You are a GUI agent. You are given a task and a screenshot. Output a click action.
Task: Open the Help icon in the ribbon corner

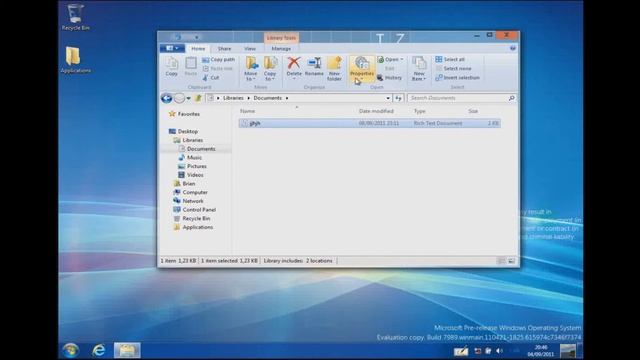[513, 48]
